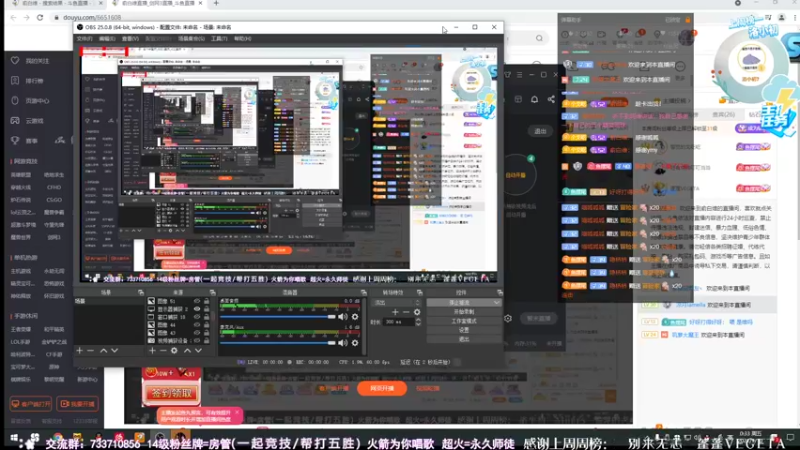Click the 排行榜 icon in Douyu sidebar
The image size is (800, 450).
15,80
